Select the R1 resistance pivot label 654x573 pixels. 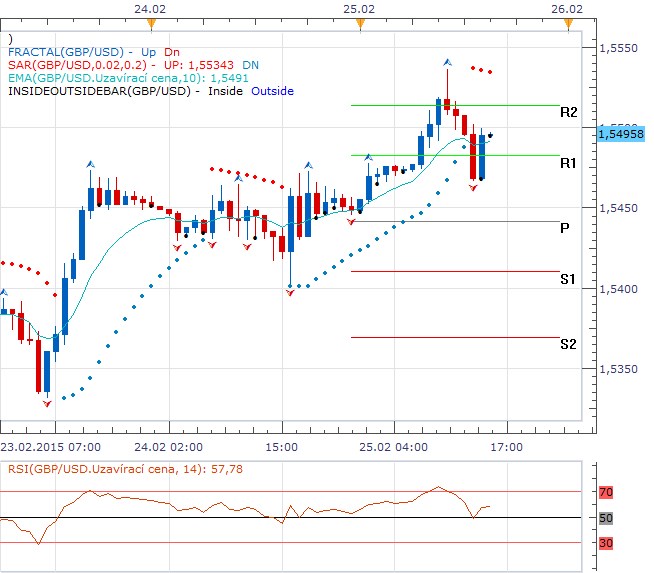(x=568, y=162)
